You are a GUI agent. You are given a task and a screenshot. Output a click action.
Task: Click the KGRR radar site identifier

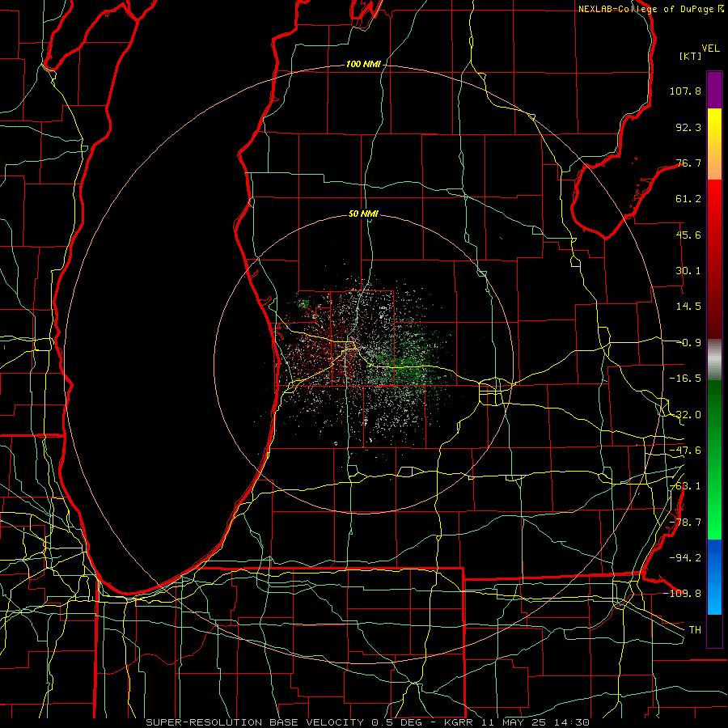click(459, 722)
